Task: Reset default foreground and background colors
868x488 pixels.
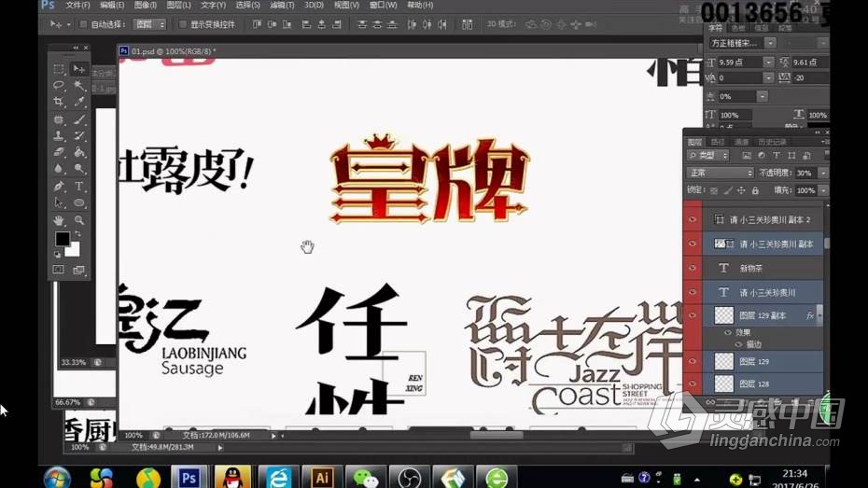Action: tap(58, 255)
